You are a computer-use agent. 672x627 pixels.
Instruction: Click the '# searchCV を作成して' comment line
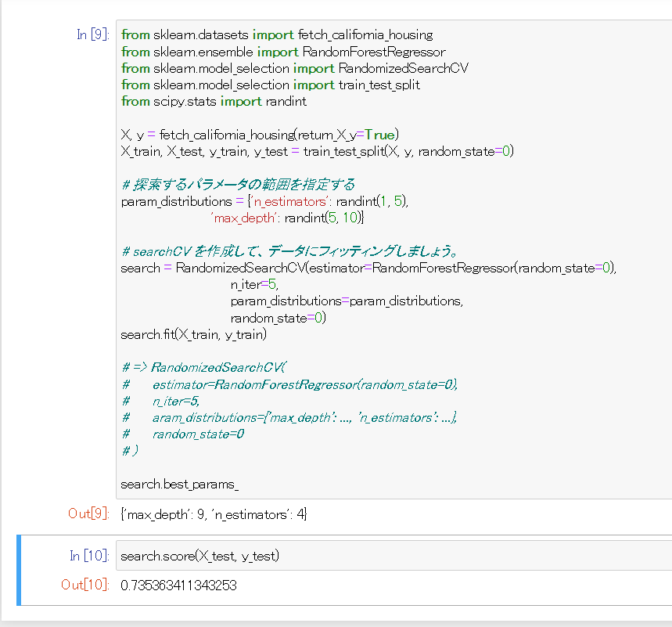289,251
